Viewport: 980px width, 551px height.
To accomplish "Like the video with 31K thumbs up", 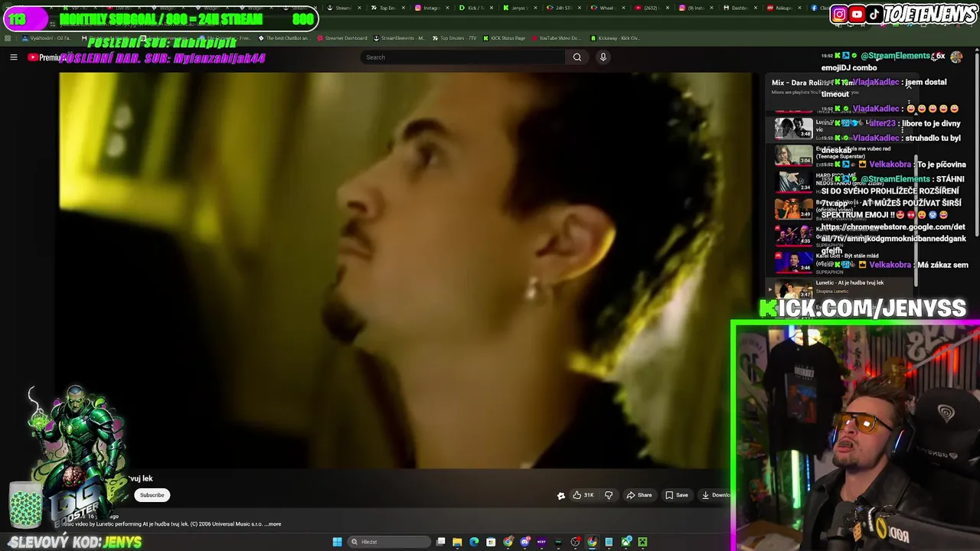I will 583,495.
